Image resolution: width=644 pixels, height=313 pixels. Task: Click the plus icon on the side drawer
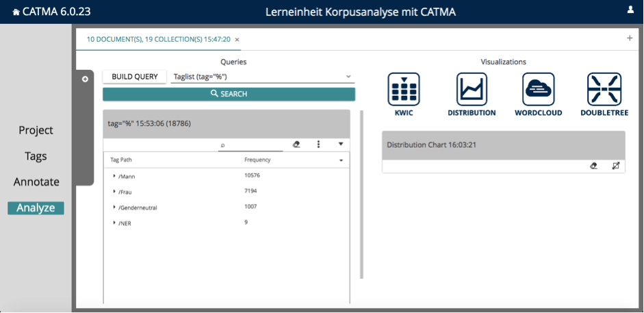point(85,79)
